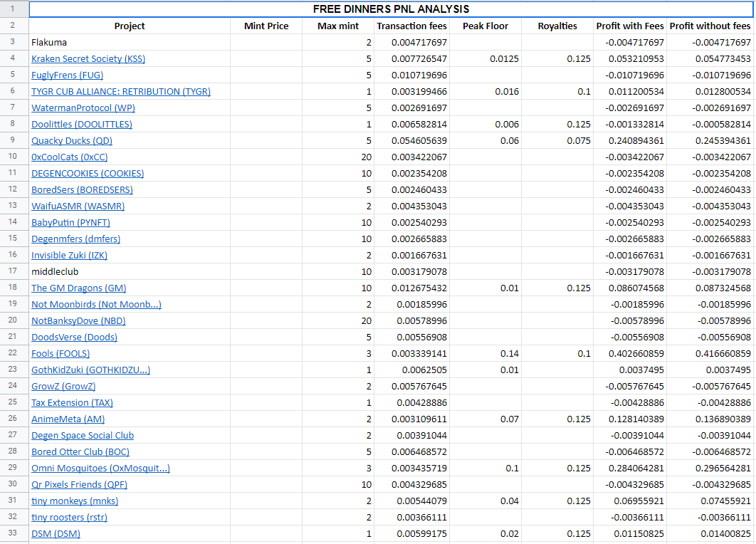Select the middleclub project cell
The height and width of the screenshot is (544, 756).
(x=130, y=272)
